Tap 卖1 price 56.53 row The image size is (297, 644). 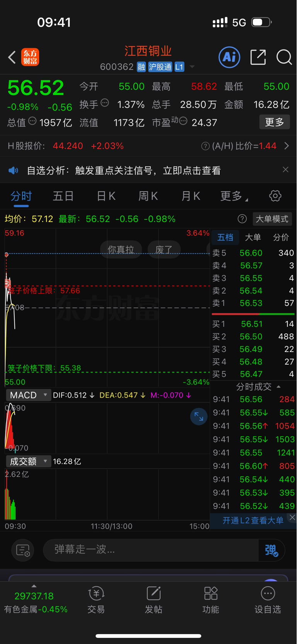253,303
